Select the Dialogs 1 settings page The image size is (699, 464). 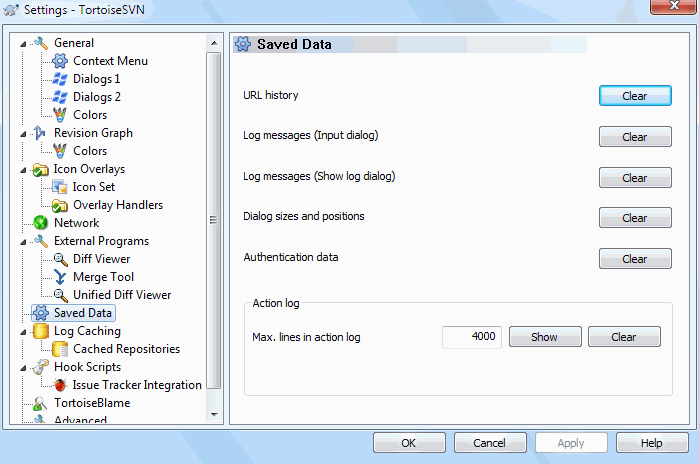[x=96, y=79]
